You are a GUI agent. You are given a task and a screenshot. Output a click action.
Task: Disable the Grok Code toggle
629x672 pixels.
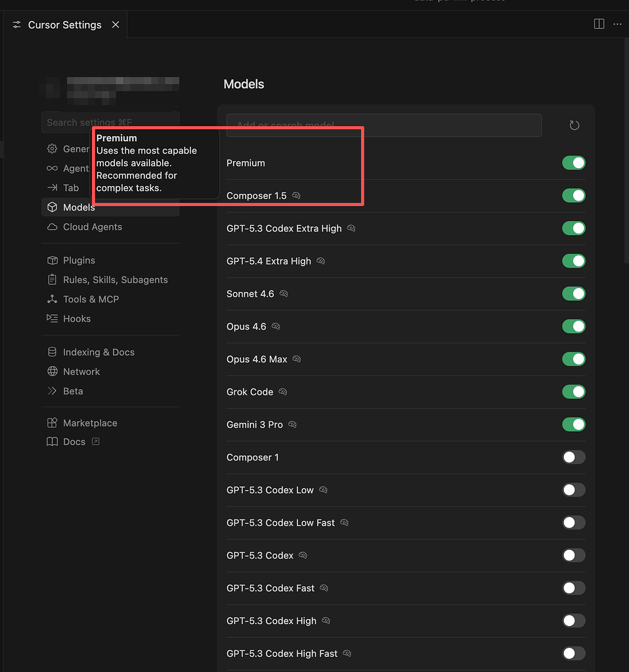click(x=574, y=392)
